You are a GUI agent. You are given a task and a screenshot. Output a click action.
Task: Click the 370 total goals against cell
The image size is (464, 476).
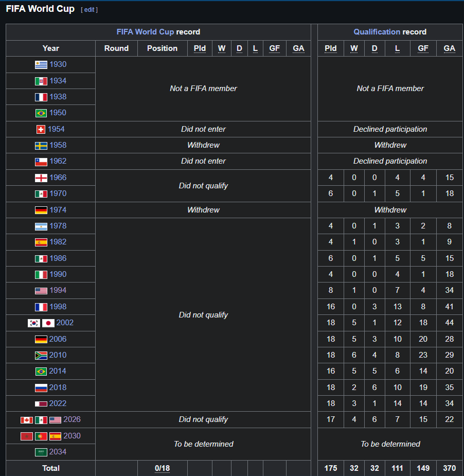click(x=450, y=468)
